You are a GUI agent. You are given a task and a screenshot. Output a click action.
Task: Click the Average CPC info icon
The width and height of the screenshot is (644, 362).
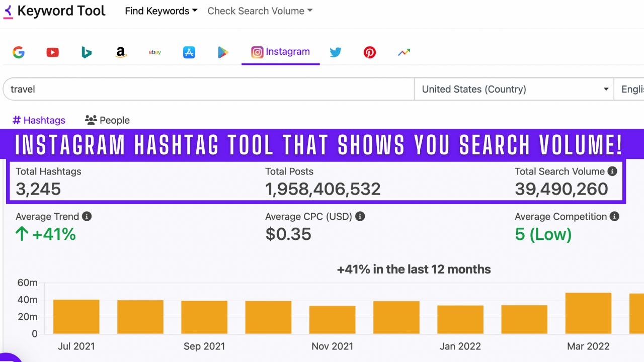tap(360, 217)
